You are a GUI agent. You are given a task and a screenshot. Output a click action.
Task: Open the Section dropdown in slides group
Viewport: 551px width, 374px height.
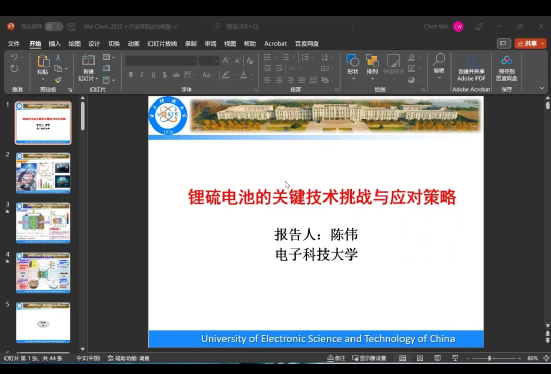[109, 80]
